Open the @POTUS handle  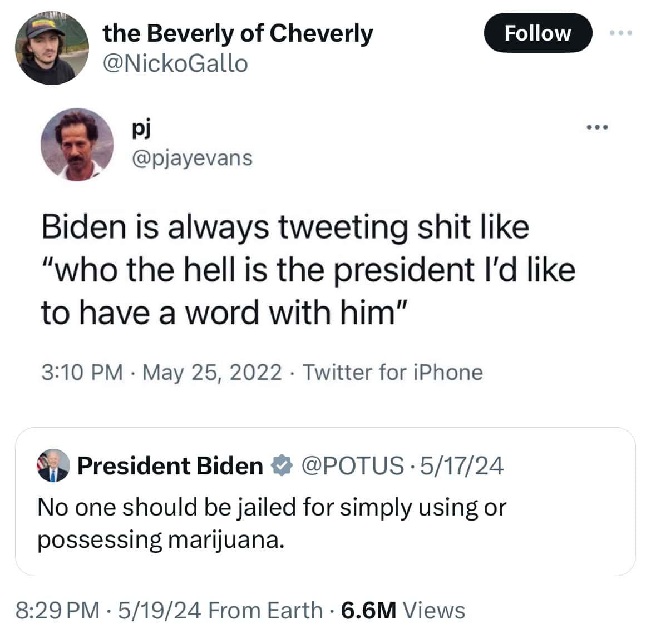(x=353, y=465)
